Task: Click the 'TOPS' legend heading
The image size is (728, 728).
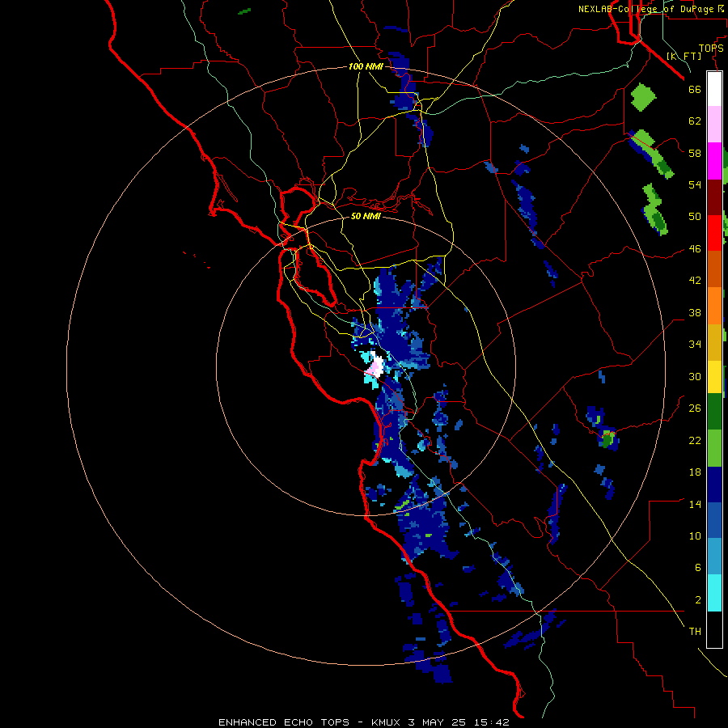Action: tap(711, 49)
